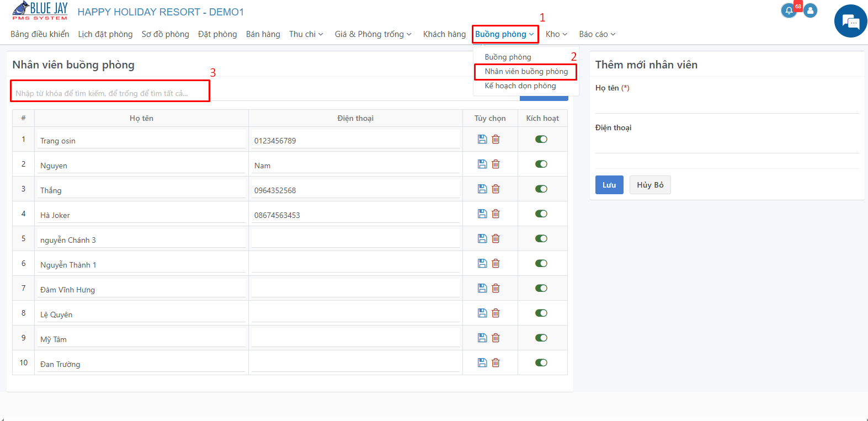The width and height of the screenshot is (868, 421).
Task: Delete the Mỹ Tâm row
Action: [496, 338]
